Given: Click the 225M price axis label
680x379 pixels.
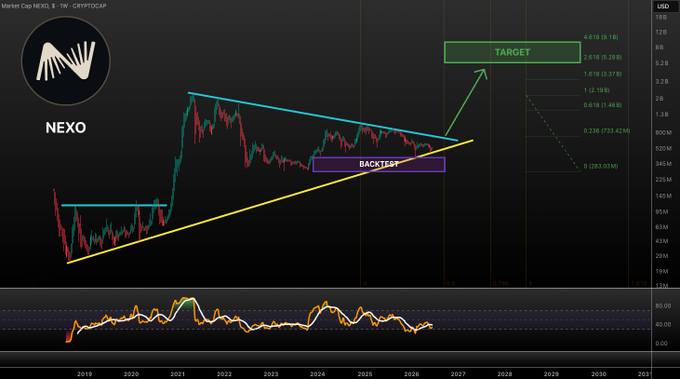Looking at the screenshot, I should pyautogui.click(x=664, y=180).
